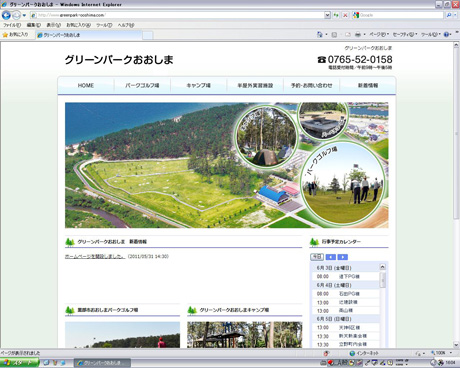Open the Print icon dropdown arrow
Image resolution: width=460 pixels, height=368 pixels.
coord(364,34)
